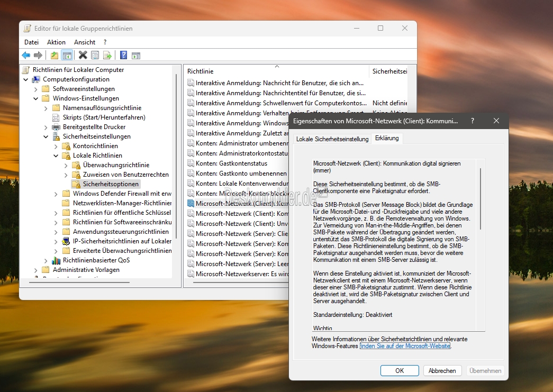Click the blue Help question mark toolbar icon
This screenshot has width=553, height=392.
click(123, 55)
